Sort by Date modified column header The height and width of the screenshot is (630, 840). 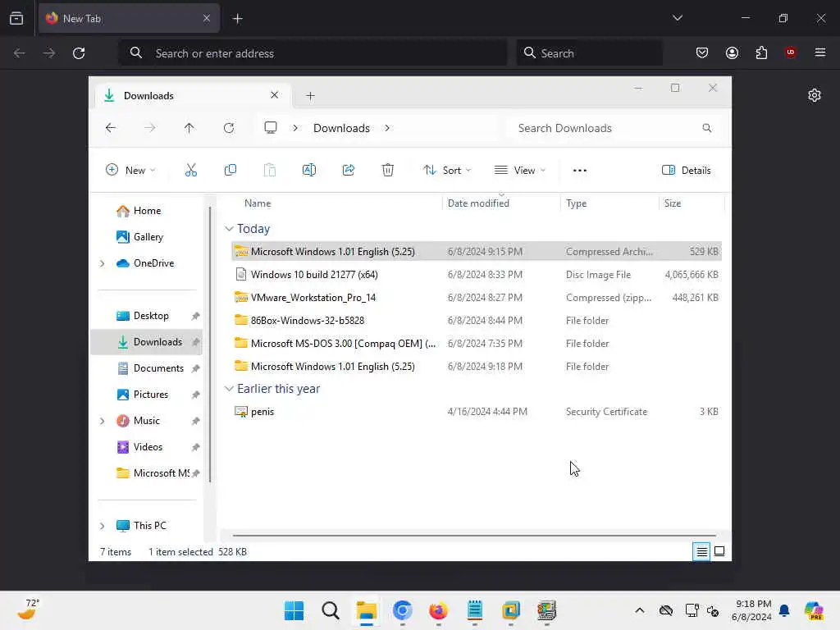(x=478, y=203)
